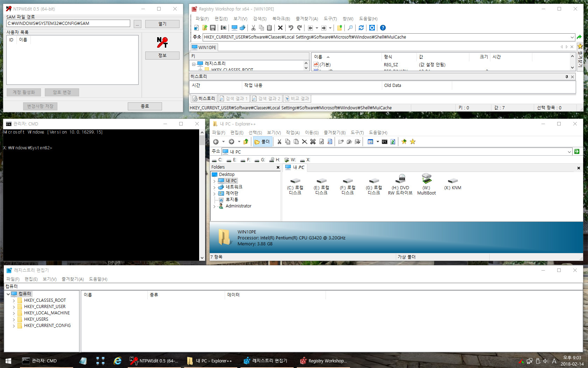Screen dimensions: 588x368
Task: Click the organize bookmarks star icon in Explorer++
Action: tap(413, 142)
